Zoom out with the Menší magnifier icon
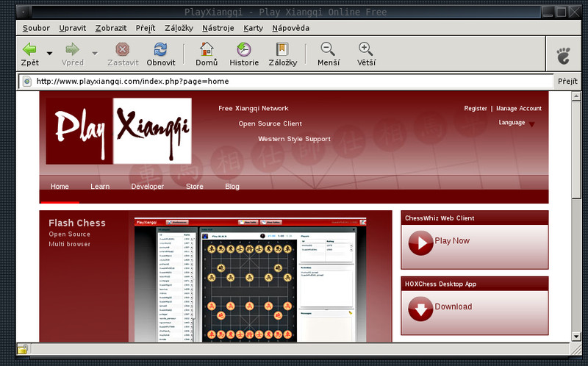 329,49
